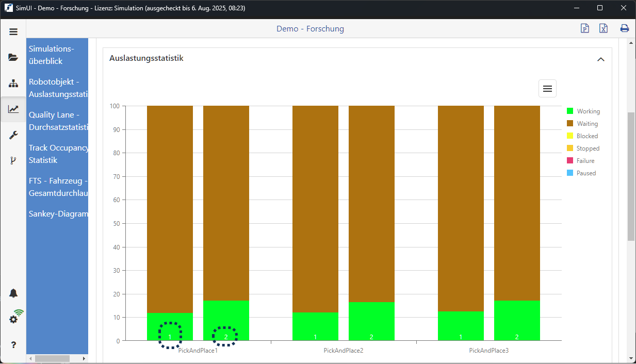Image resolution: width=636 pixels, height=364 pixels.
Task: Click the help question mark icon
Action: (x=13, y=345)
